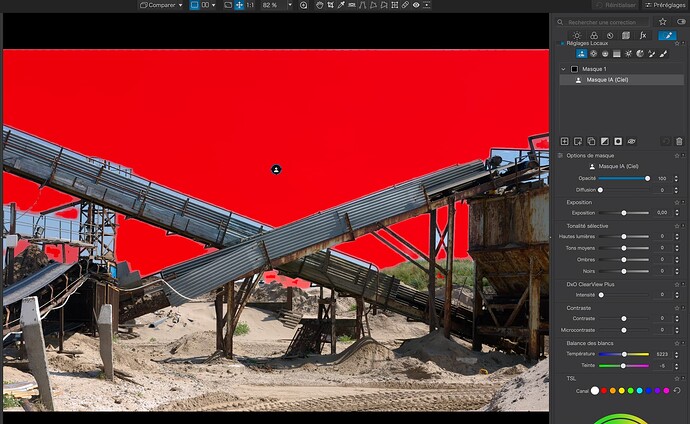Select the red TSL channel swatch
Screen dimensions: 690x424
tap(604, 391)
